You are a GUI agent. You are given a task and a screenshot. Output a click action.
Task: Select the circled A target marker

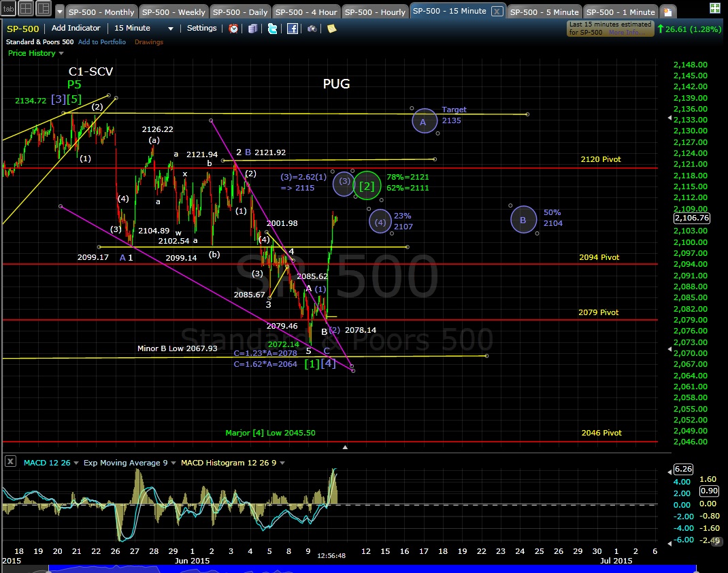(x=424, y=120)
